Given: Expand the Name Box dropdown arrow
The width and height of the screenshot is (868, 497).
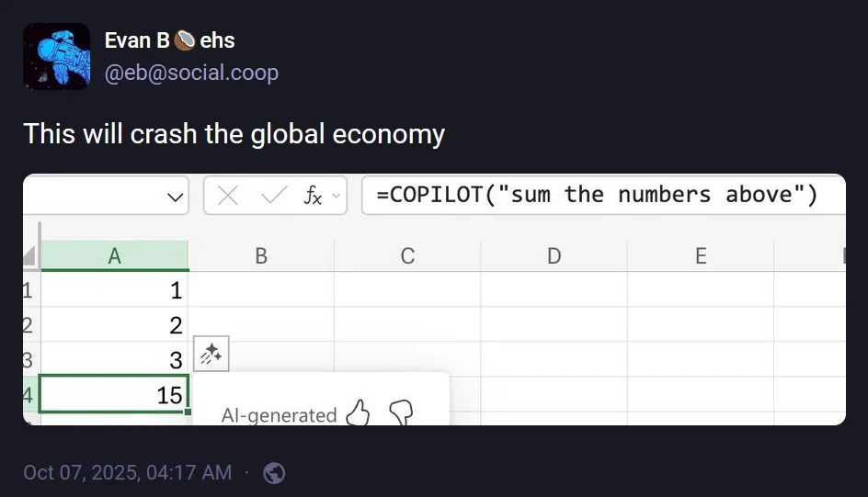Looking at the screenshot, I should (x=174, y=197).
